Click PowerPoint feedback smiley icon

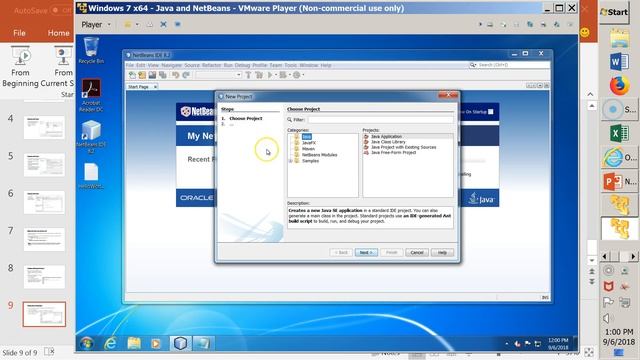coord(584,32)
